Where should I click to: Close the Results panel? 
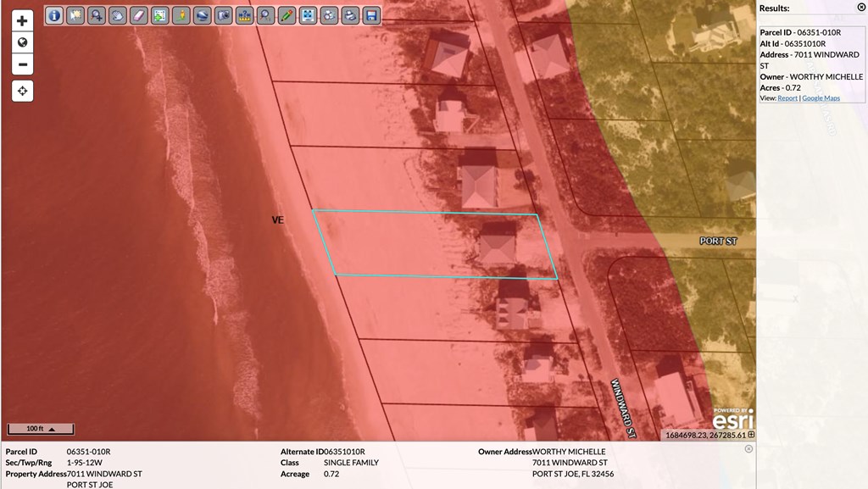(861, 8)
